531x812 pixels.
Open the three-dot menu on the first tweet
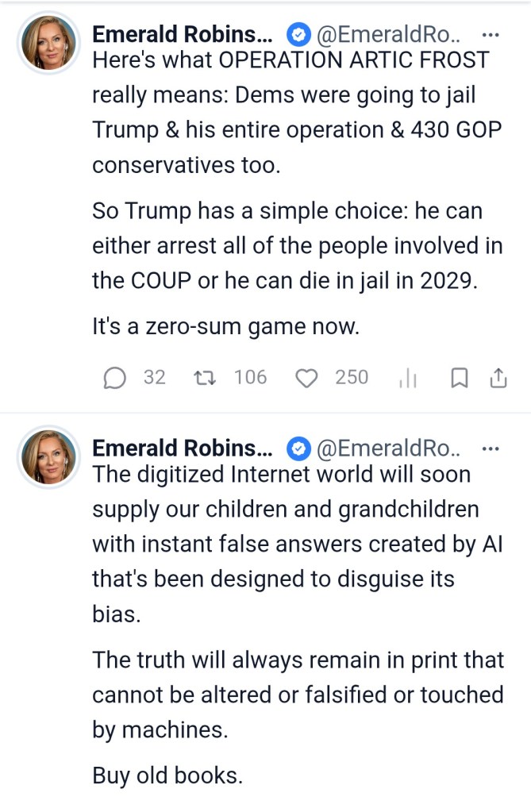pyautogui.click(x=491, y=35)
